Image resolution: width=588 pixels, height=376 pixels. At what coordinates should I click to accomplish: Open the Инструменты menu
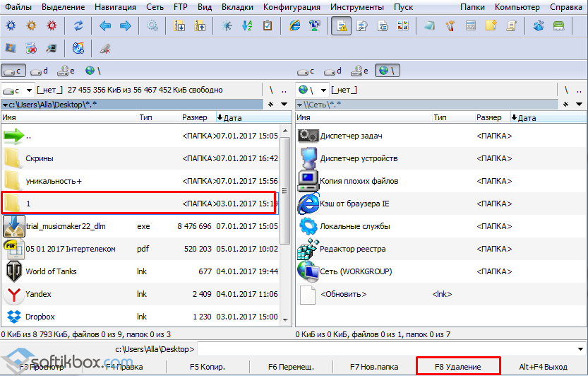pos(359,7)
